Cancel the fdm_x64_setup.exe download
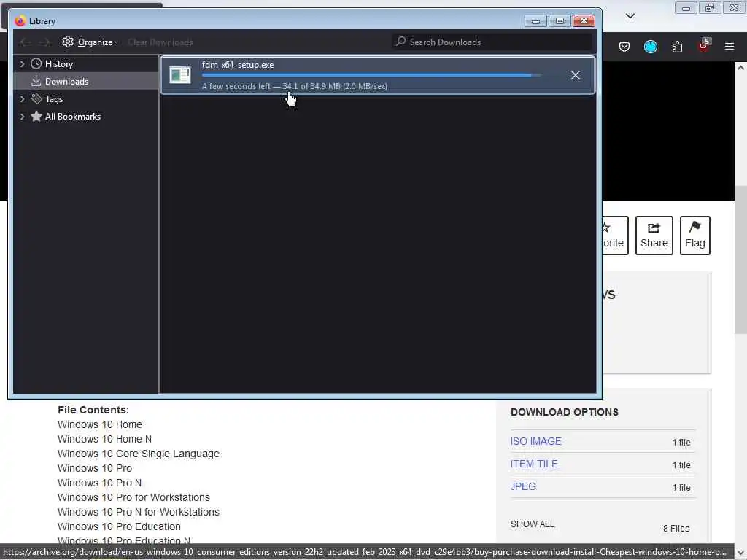The width and height of the screenshot is (747, 560). point(575,75)
